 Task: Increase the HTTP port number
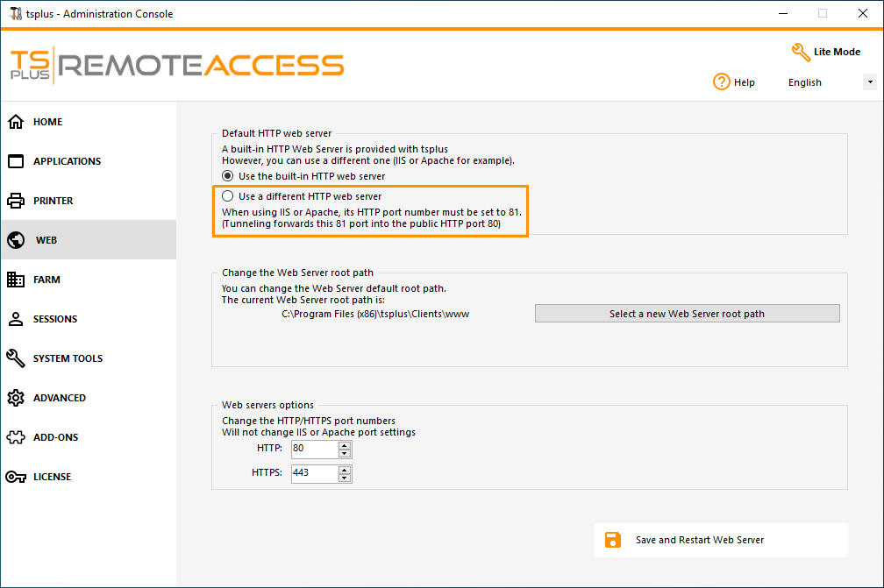coord(345,445)
